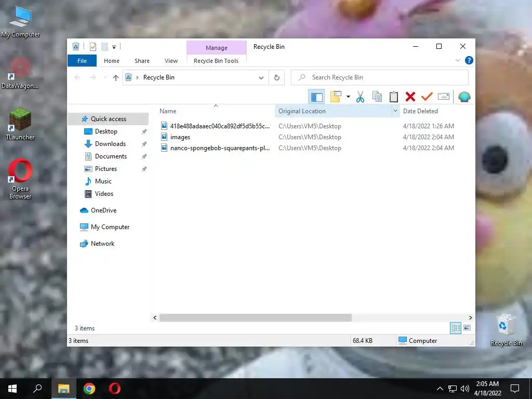Open Customize Quick Access Toolbar dropdown
Image resolution: width=532 pixels, height=399 pixels.
click(114, 47)
